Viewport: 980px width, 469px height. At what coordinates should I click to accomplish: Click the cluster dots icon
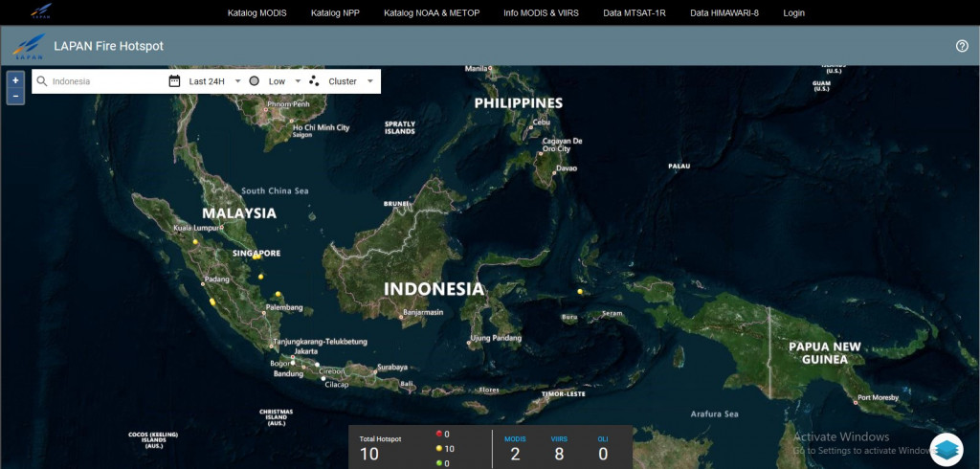point(314,81)
